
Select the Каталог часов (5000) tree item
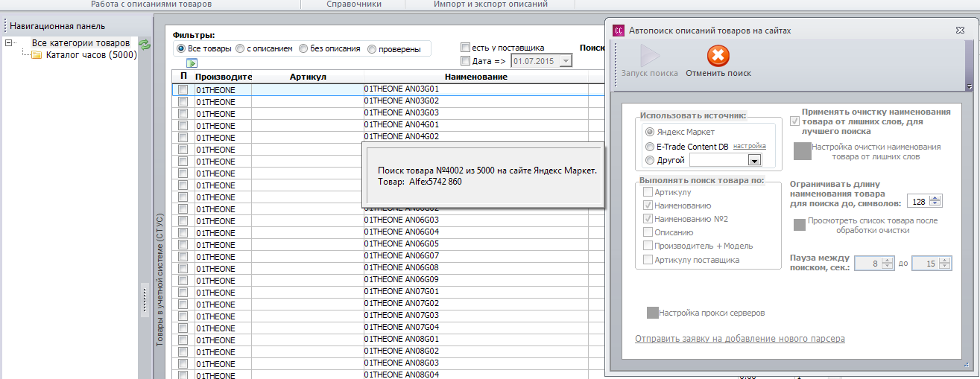pos(91,55)
